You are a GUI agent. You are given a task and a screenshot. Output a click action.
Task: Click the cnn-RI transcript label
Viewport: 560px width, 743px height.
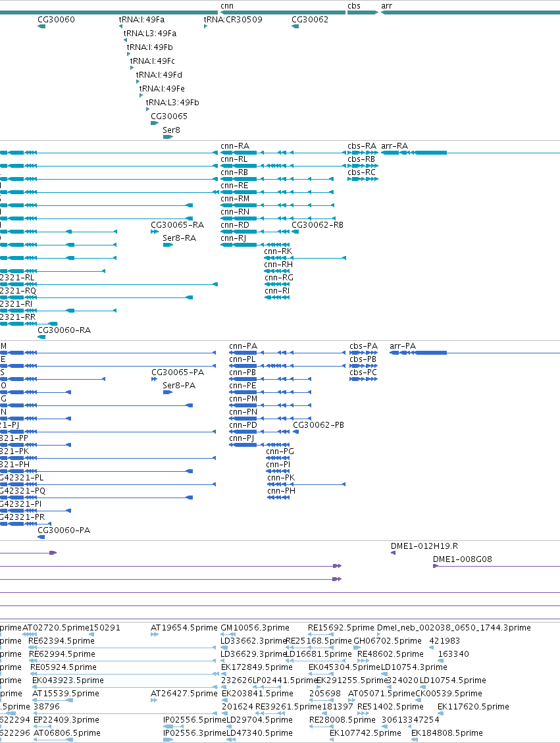pos(277,291)
